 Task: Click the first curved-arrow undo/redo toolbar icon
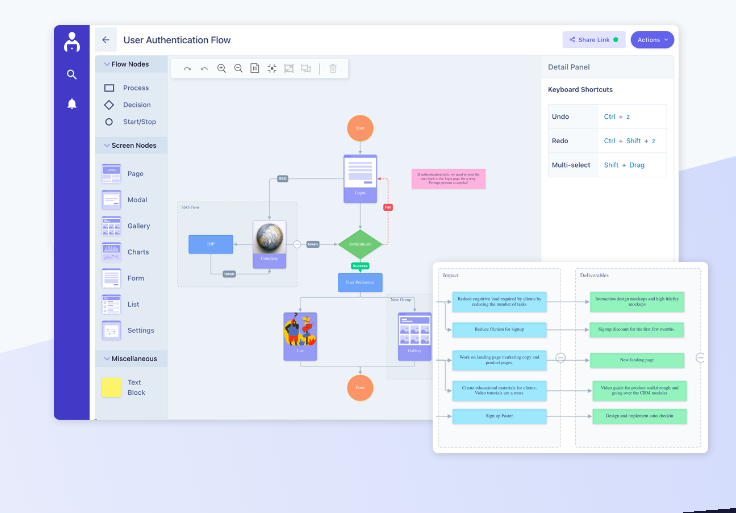[187, 69]
